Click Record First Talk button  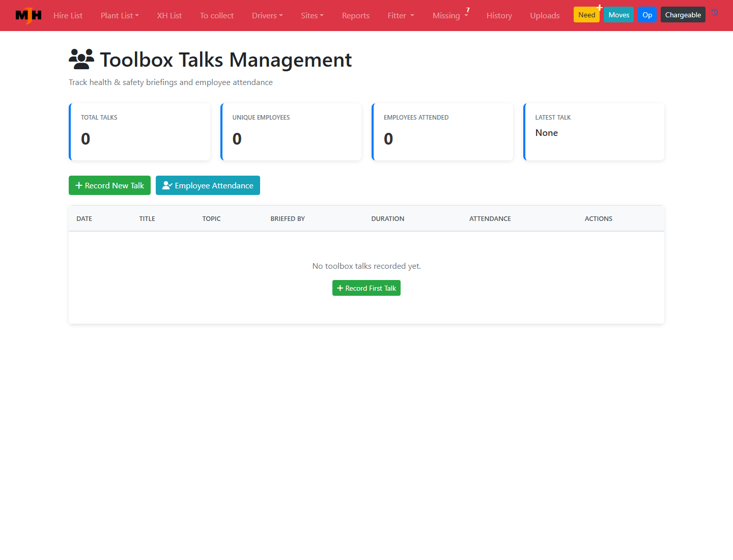pyautogui.click(x=366, y=288)
